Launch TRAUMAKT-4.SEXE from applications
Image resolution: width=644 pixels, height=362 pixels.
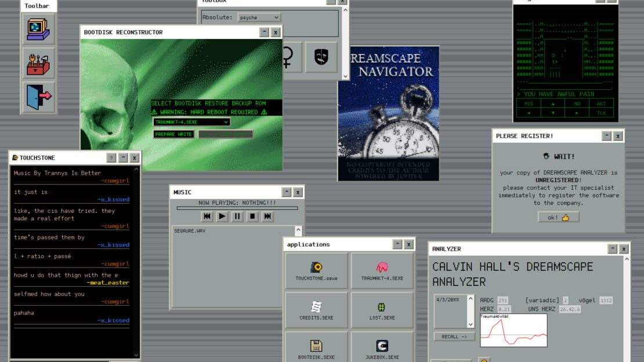382,270
